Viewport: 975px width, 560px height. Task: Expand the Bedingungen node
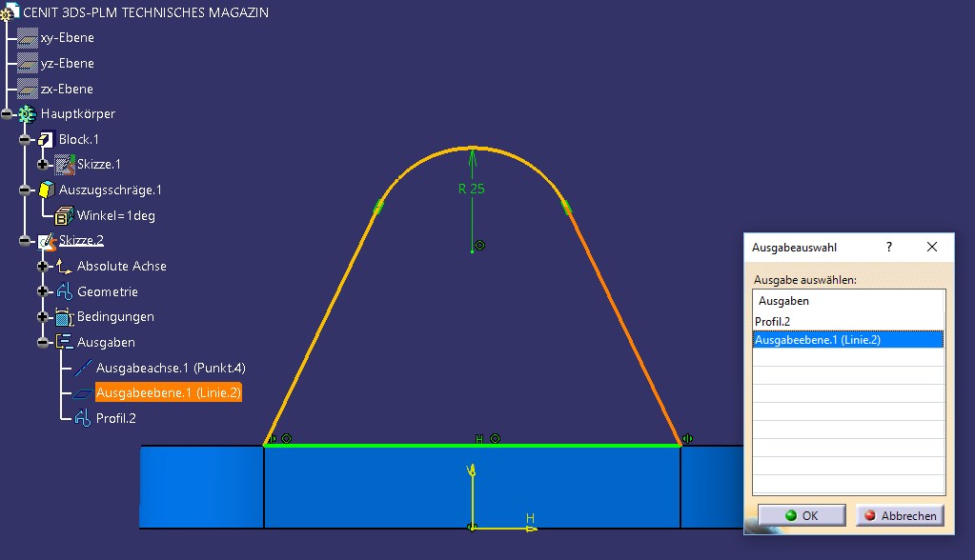pyautogui.click(x=42, y=317)
